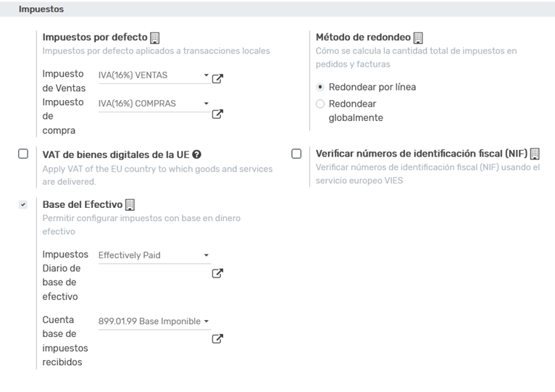Open external link for Base Imponible account
555x392 pixels.
click(x=217, y=338)
